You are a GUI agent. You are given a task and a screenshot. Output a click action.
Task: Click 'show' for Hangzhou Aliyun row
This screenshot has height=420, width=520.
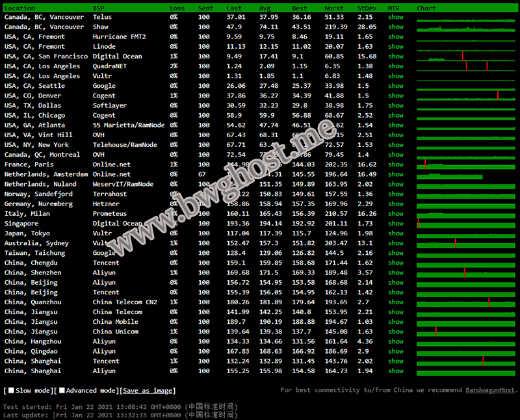396,341
